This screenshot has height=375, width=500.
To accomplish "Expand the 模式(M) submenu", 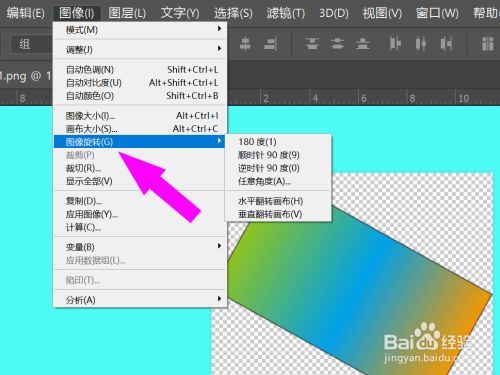I will (140, 30).
